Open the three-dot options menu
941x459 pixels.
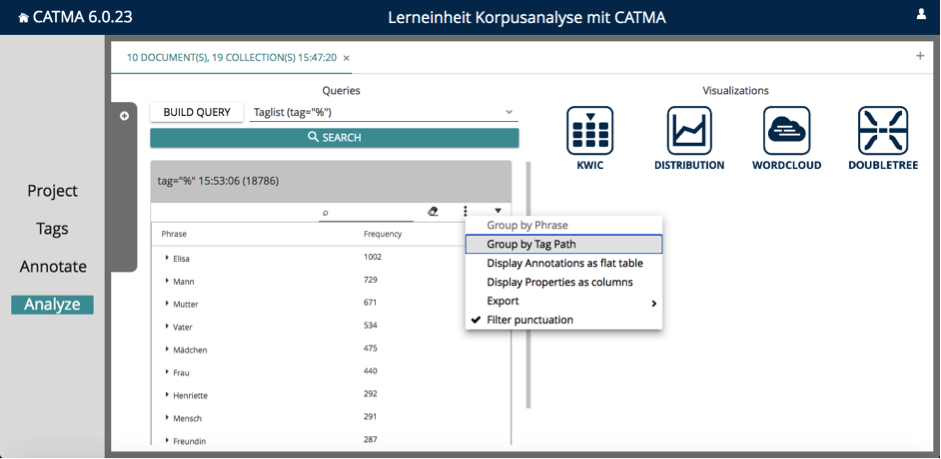tap(466, 211)
